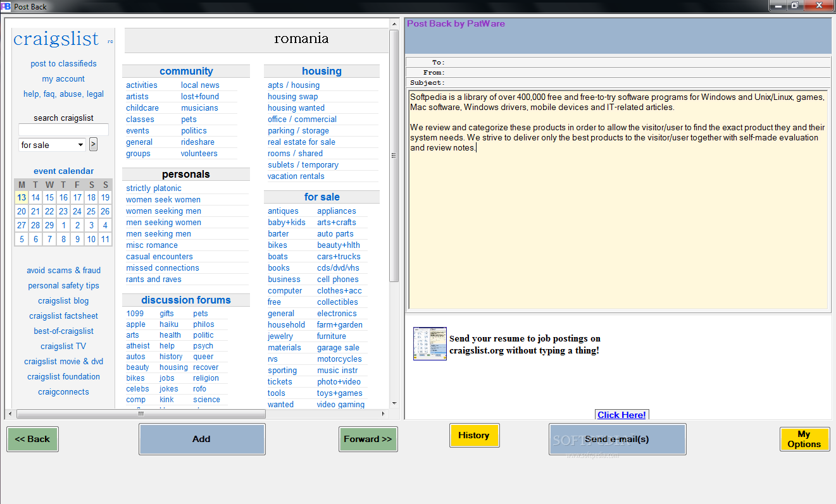Open 'craigslist blog' link

click(63, 300)
